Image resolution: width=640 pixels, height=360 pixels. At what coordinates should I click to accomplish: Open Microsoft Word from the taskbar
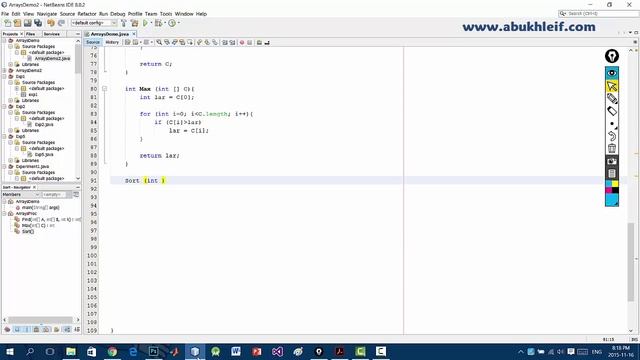[236, 352]
